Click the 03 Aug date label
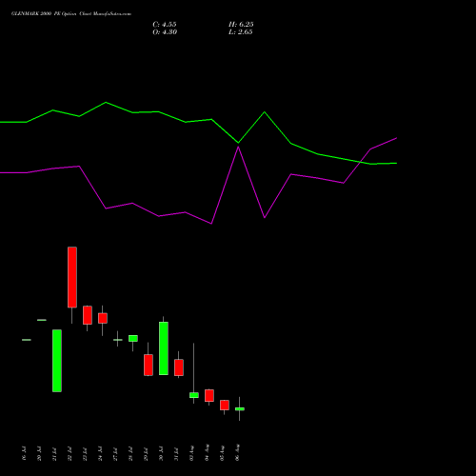This screenshot has height=476, width=476. 191,453
